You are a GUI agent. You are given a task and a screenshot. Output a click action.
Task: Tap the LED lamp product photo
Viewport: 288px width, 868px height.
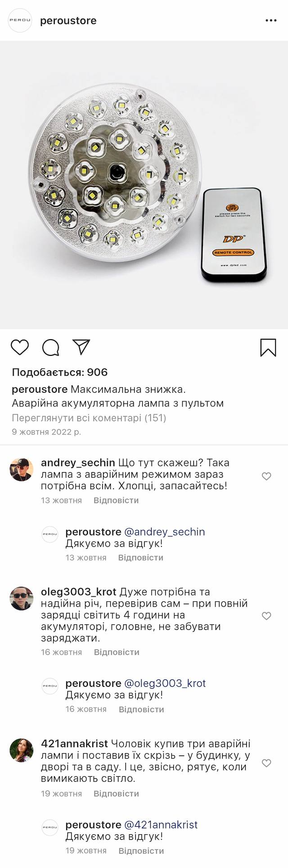pos(144,185)
